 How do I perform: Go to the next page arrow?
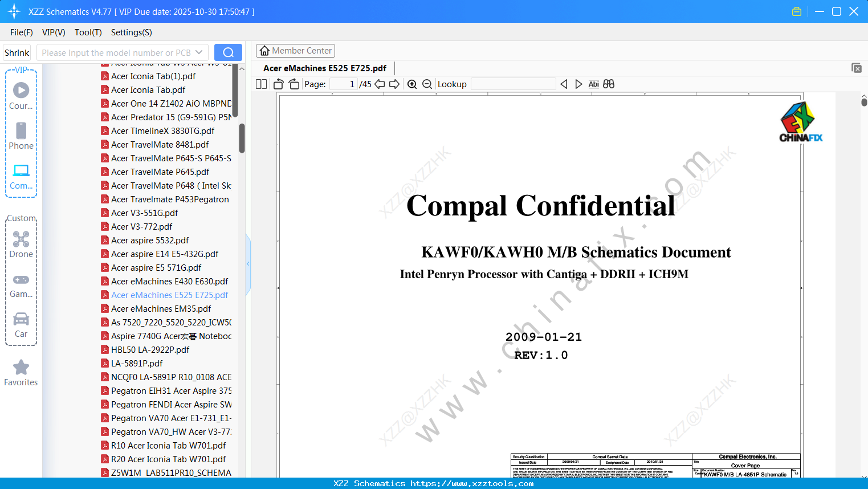coord(394,84)
